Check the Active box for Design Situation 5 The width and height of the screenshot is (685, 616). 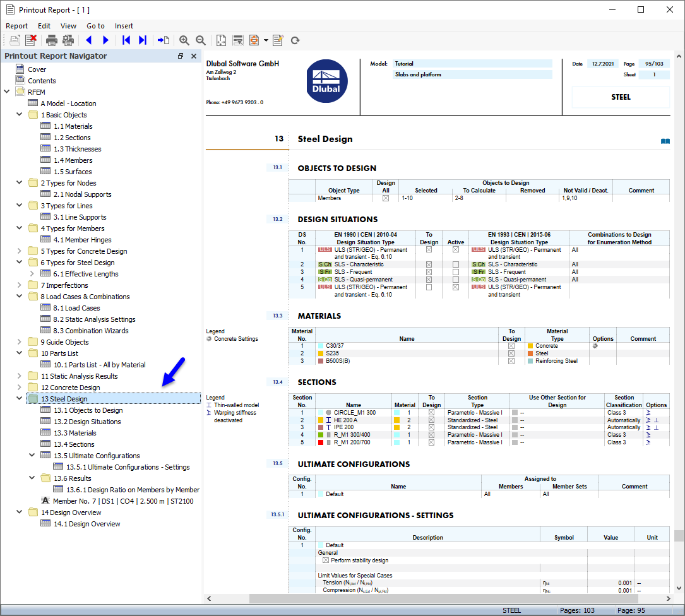tap(455, 287)
